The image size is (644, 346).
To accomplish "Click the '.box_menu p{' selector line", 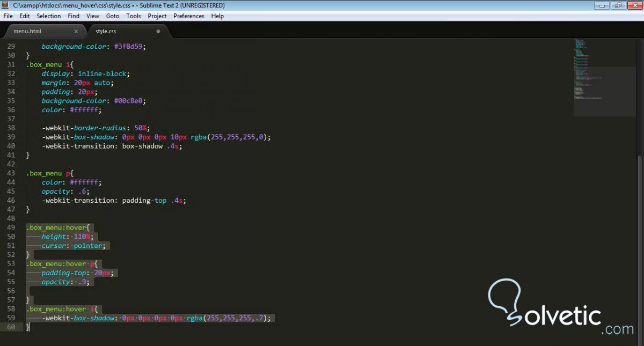I will point(50,173).
